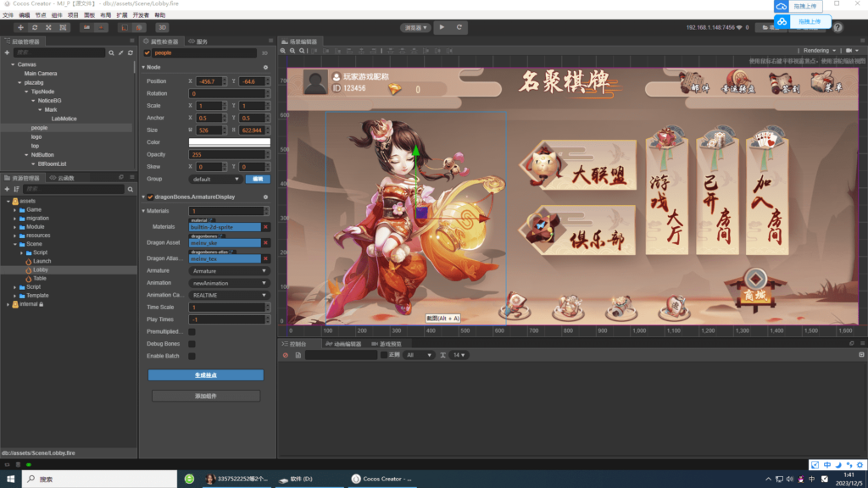Screen dimensions: 868x488
Task: Enable the Enable Batch option
Action: point(192,357)
